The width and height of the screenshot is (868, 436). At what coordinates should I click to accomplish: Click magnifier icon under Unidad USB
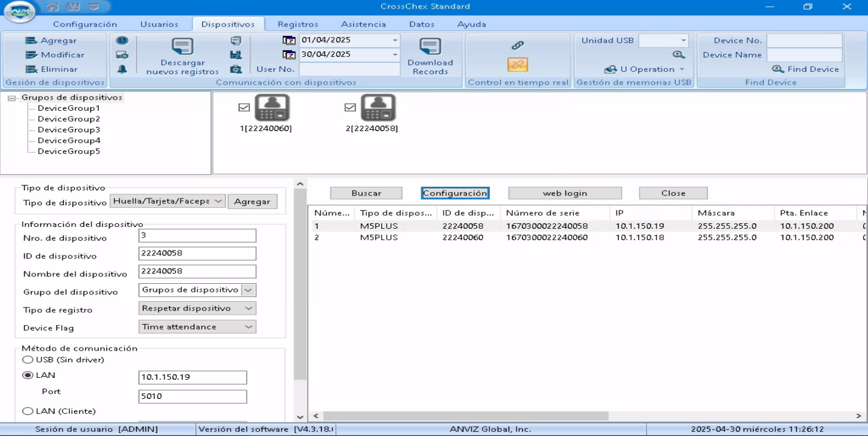679,55
